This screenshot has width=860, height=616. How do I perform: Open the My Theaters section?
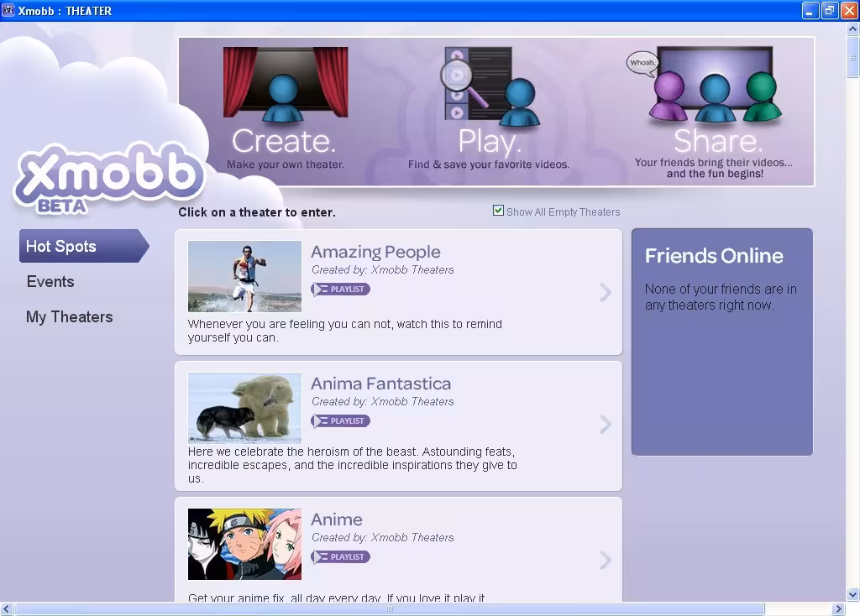point(70,317)
